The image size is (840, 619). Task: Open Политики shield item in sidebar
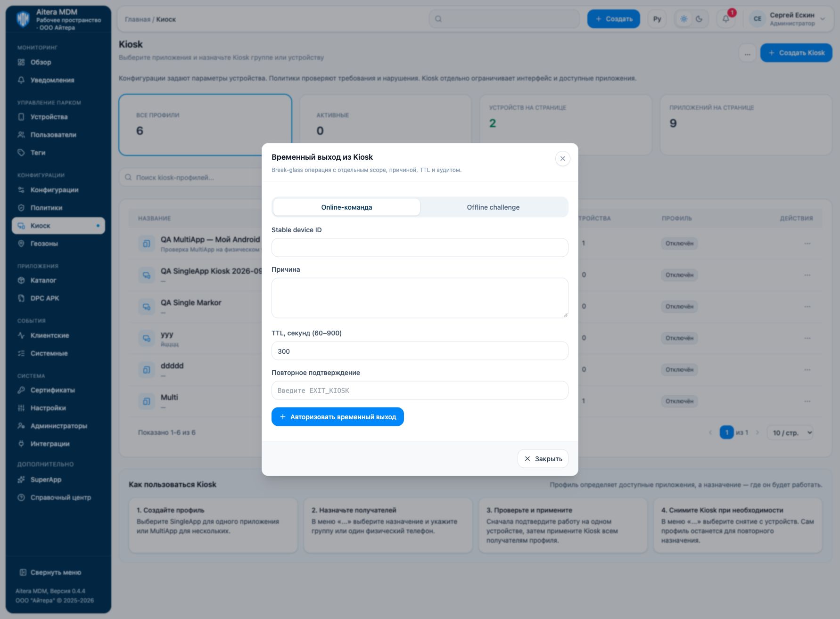pos(58,208)
